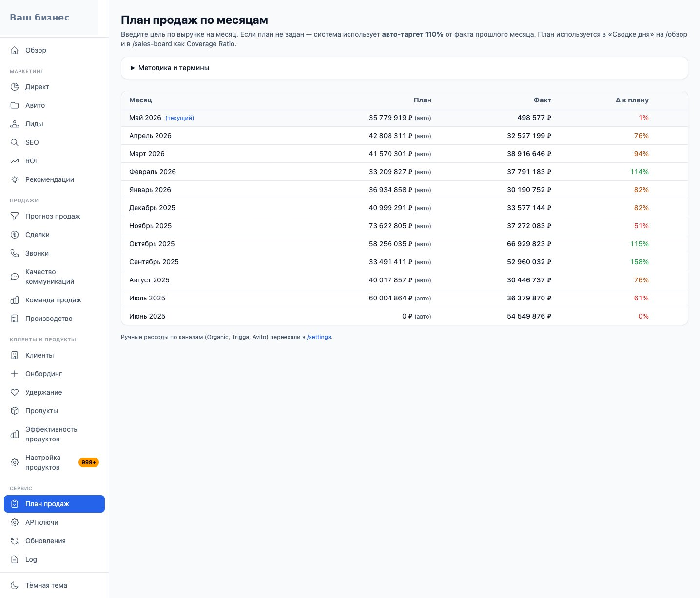Click the Удержание heart icon
700x598 pixels.
[15, 392]
